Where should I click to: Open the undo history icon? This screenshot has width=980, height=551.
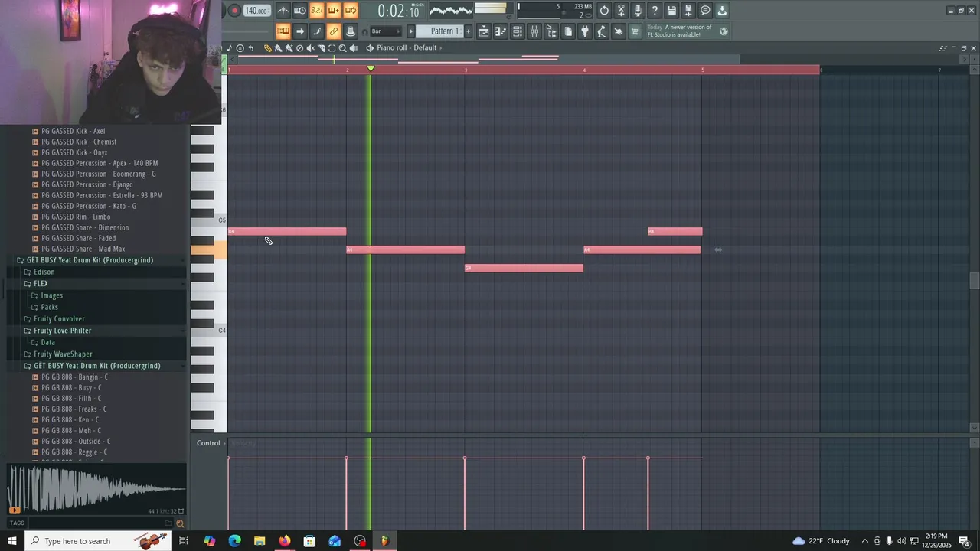[604, 11]
